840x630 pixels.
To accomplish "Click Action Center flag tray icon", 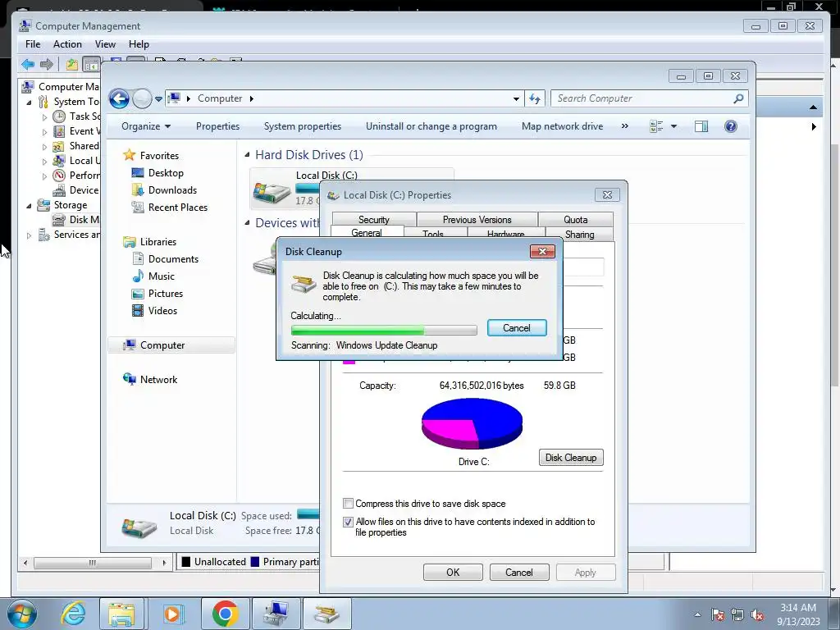I will pyautogui.click(x=718, y=614).
